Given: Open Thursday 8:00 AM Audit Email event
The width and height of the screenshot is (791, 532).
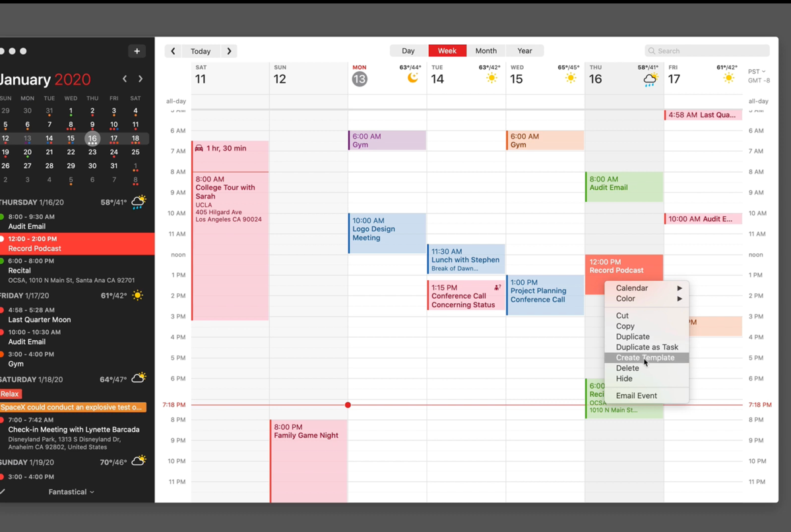Looking at the screenshot, I should tap(624, 187).
